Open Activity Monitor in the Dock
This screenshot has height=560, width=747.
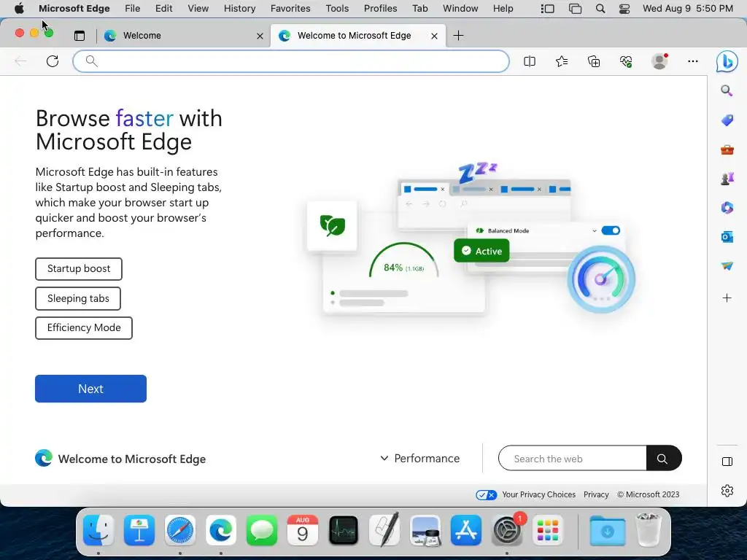pos(344,530)
